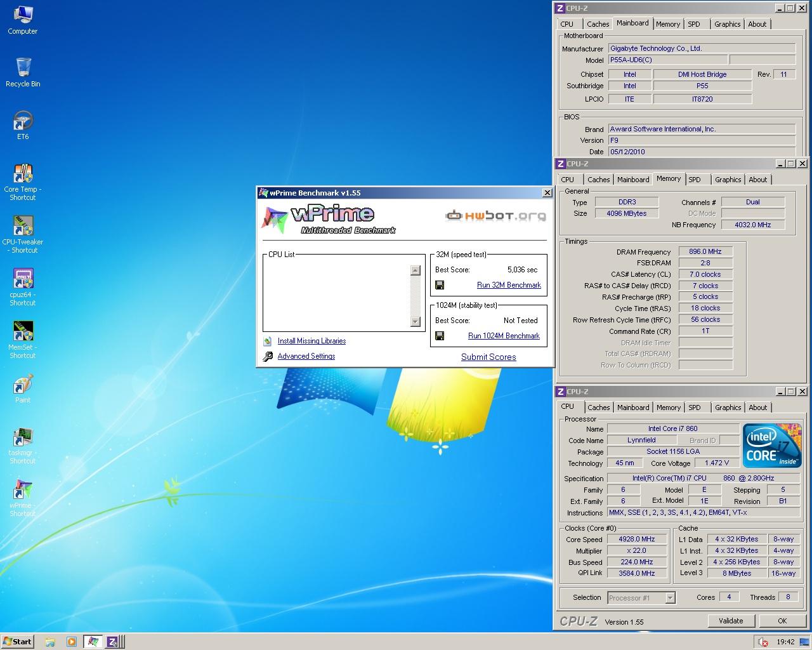This screenshot has height=650, width=812.
Task: Click the Multiplier x 22.0 field
Action: [x=636, y=550]
